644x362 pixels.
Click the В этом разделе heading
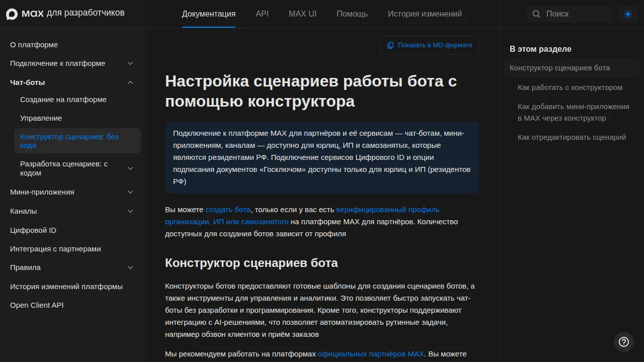540,49
